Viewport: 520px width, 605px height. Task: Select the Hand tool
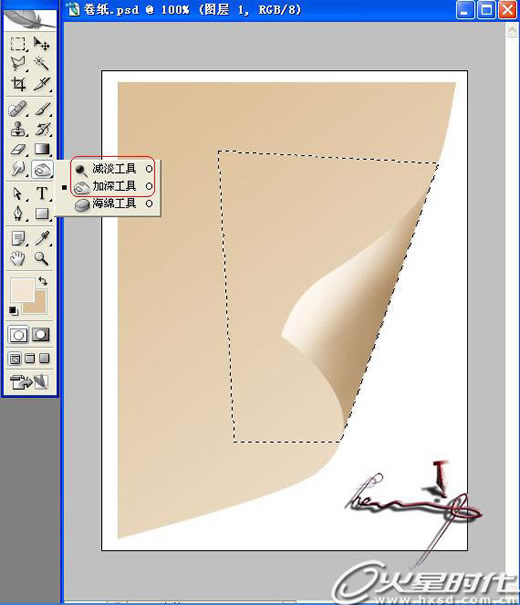click(x=18, y=259)
